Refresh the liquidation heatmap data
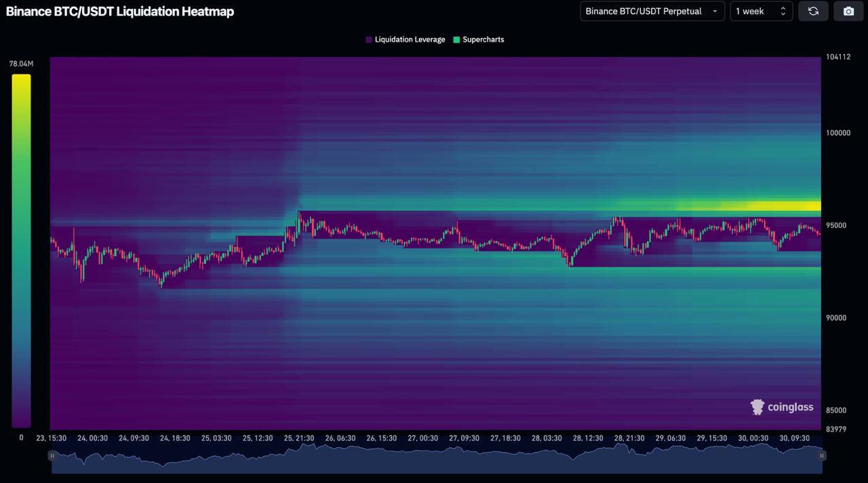 pyautogui.click(x=813, y=11)
